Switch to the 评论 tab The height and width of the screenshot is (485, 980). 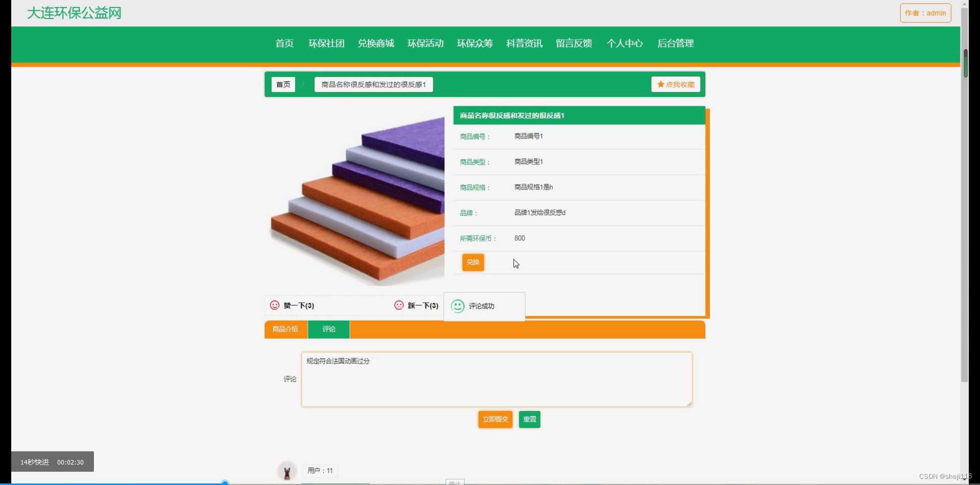tap(328, 329)
